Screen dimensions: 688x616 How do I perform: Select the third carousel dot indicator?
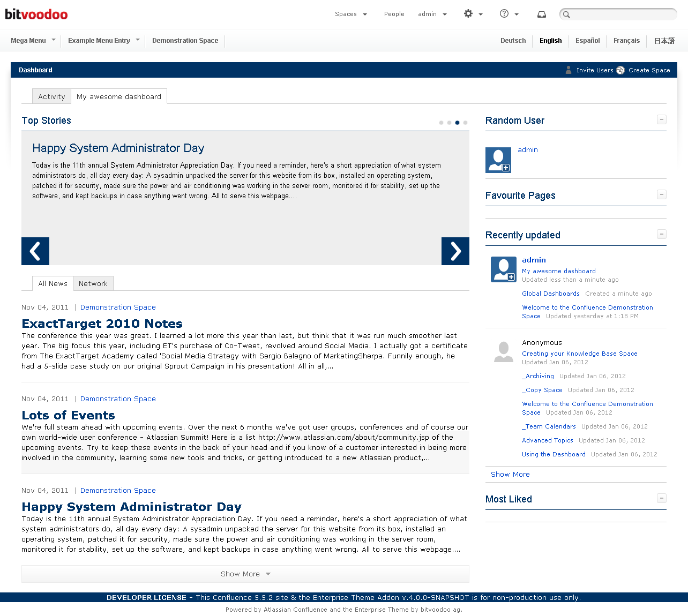[457, 123]
